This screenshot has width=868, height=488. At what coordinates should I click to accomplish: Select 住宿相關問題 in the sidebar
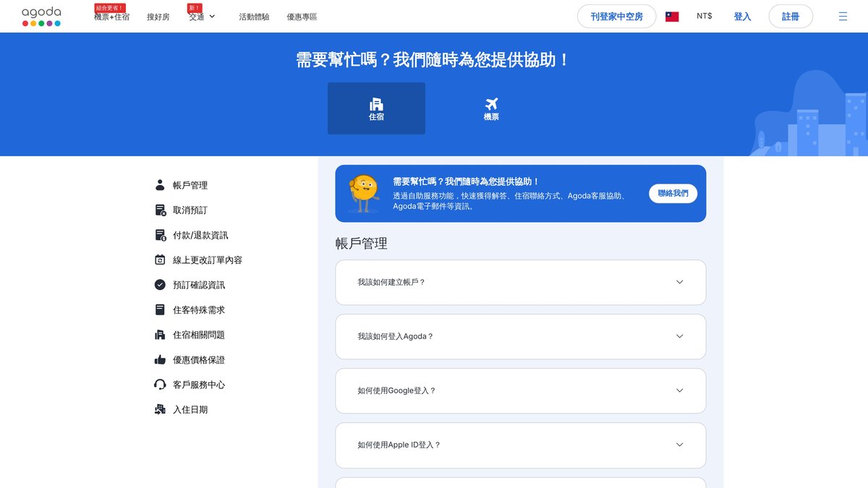[199, 335]
